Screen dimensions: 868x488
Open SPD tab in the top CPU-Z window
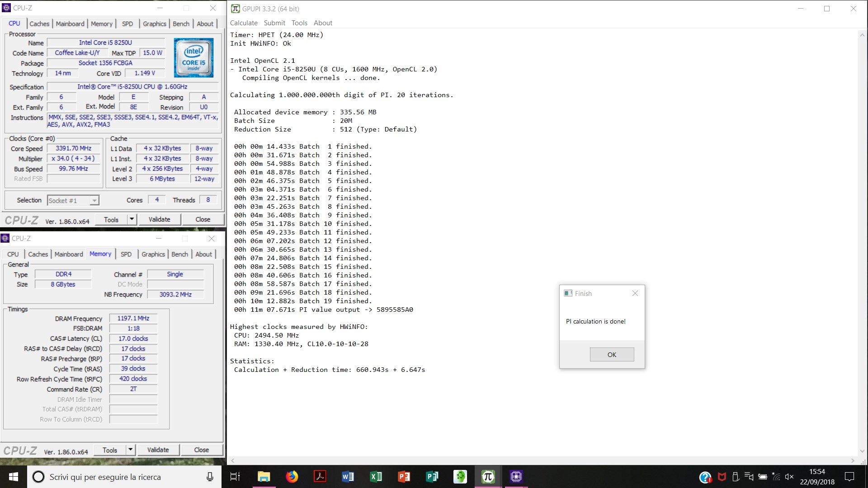tap(127, 23)
